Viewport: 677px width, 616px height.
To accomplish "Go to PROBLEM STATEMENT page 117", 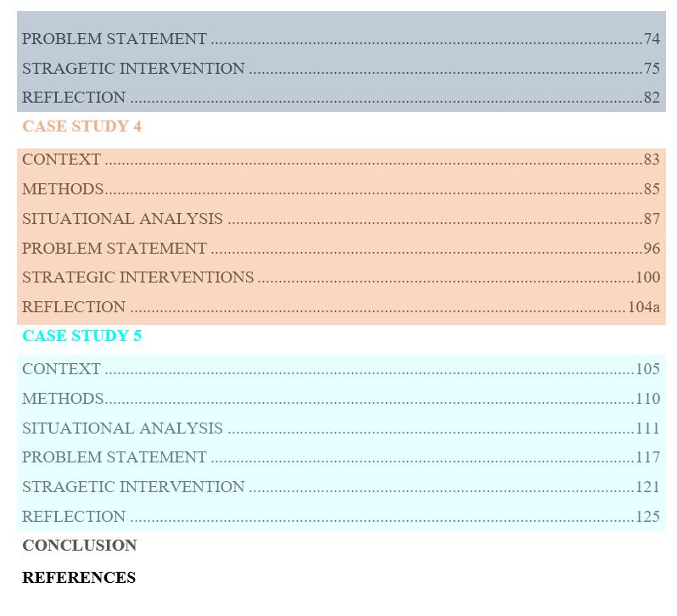I will tap(114, 457).
